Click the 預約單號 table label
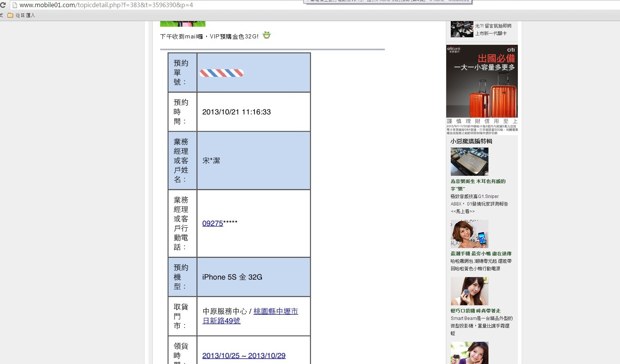The image size is (620, 364). (181, 72)
